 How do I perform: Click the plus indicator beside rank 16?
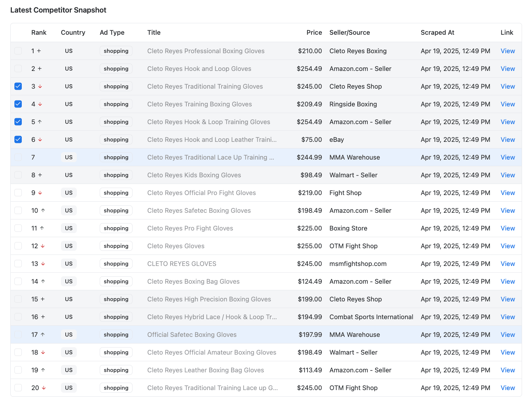tap(43, 317)
